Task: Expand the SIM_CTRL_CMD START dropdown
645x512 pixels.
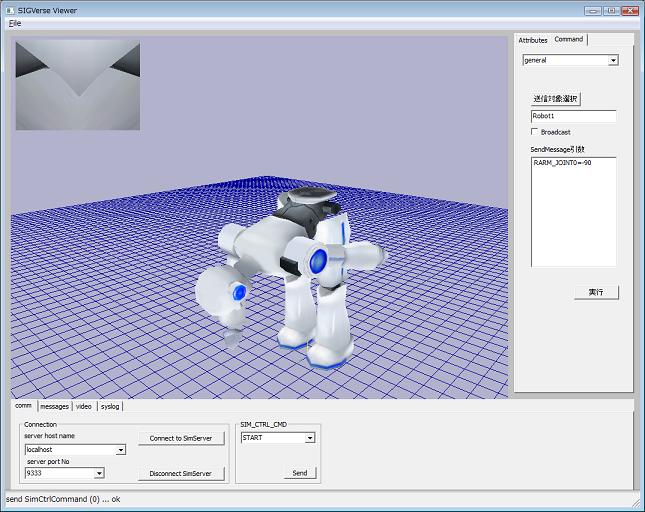Action: [x=310, y=438]
